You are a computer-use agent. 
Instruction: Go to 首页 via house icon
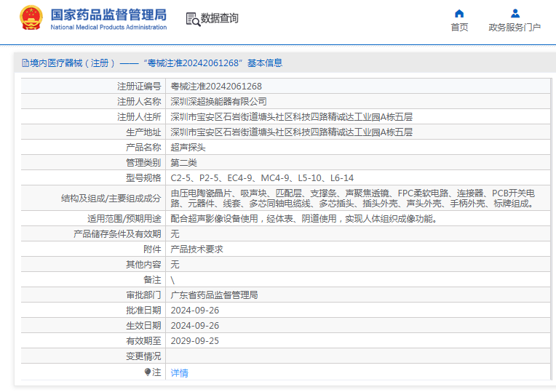coord(459,14)
